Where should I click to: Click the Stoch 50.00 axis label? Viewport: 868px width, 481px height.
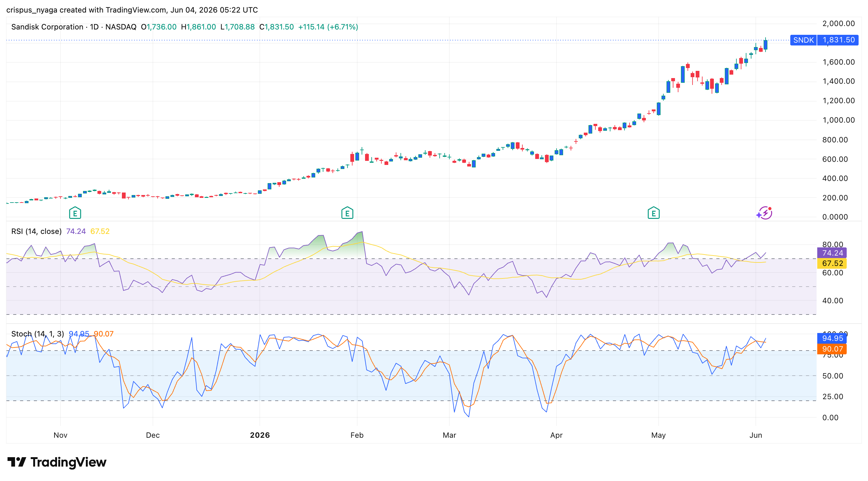point(832,376)
